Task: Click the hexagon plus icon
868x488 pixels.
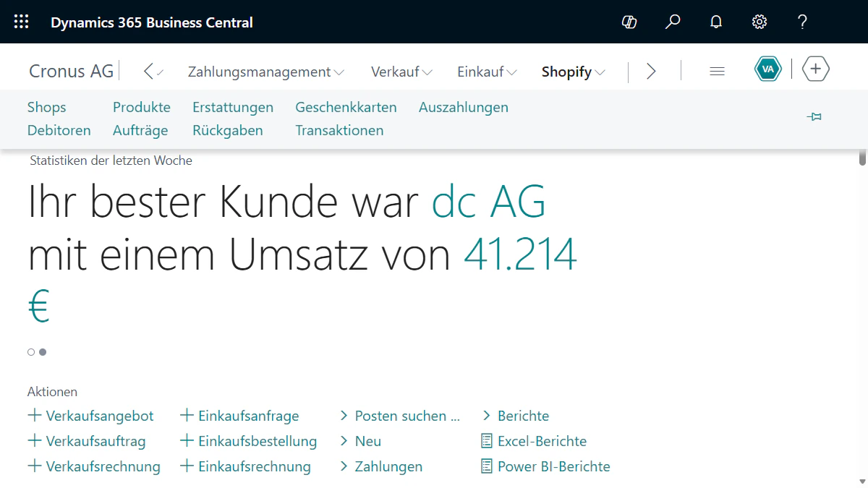Action: coord(816,69)
